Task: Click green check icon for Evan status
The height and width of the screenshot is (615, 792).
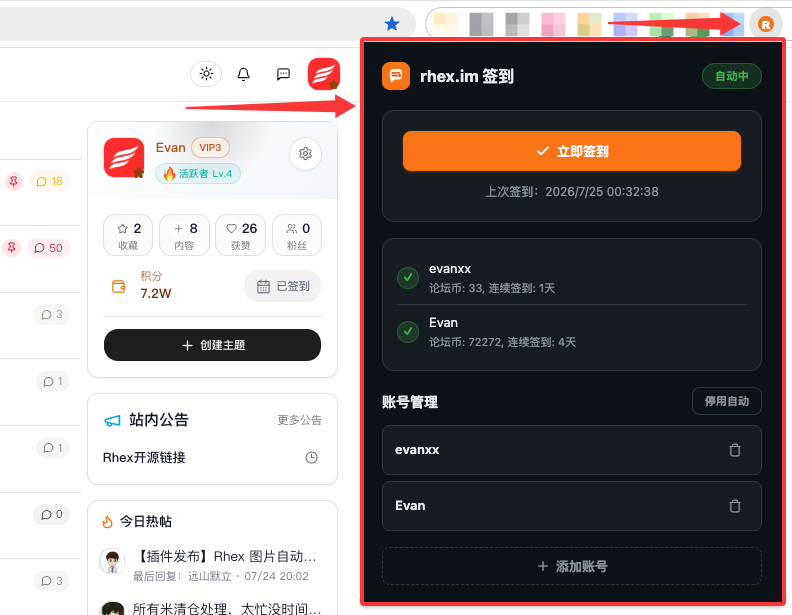Action: (408, 332)
